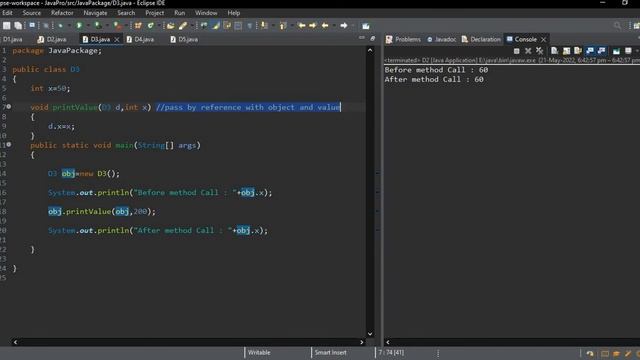Click editor horizontal scrollbar right arrow

[362, 342]
